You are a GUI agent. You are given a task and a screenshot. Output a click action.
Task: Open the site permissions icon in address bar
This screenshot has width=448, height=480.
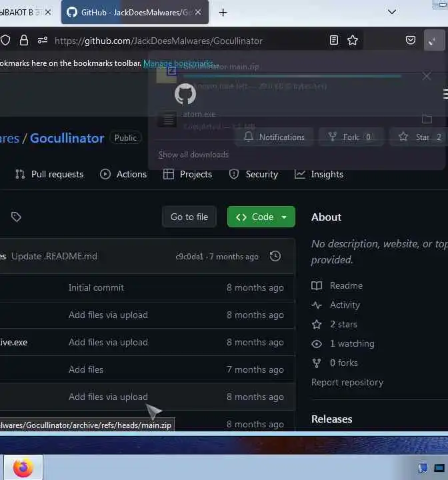tap(43, 40)
